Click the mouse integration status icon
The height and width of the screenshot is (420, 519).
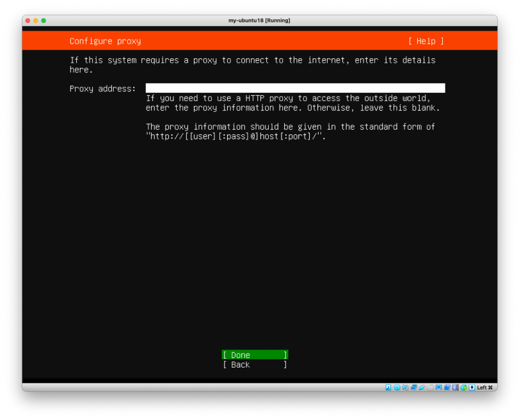464,387
